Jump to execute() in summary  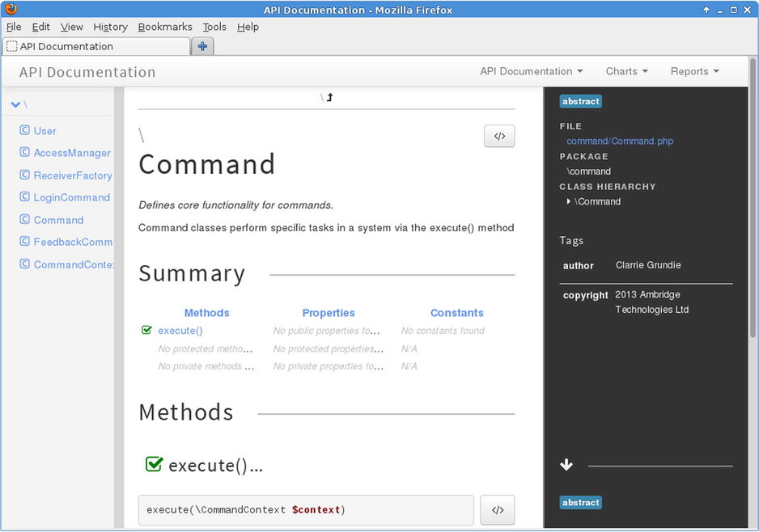point(180,331)
